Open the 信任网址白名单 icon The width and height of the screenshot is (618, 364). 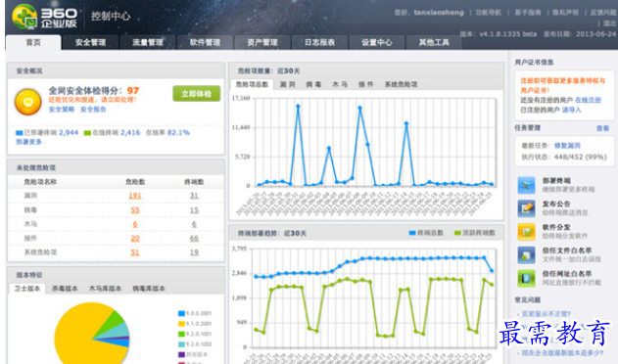coord(526,278)
